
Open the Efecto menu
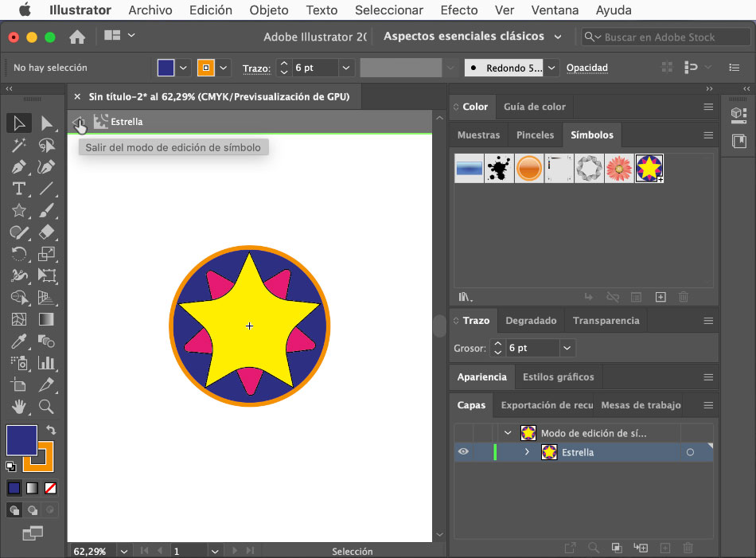pos(459,10)
